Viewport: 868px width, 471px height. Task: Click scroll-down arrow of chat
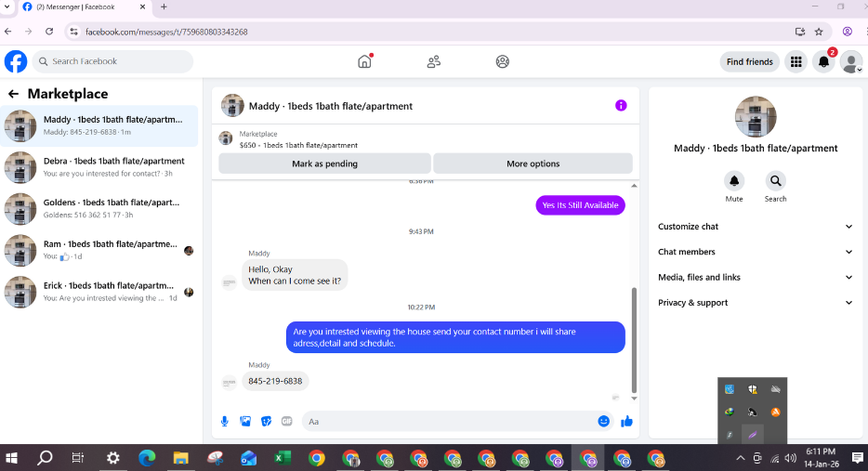click(x=634, y=398)
